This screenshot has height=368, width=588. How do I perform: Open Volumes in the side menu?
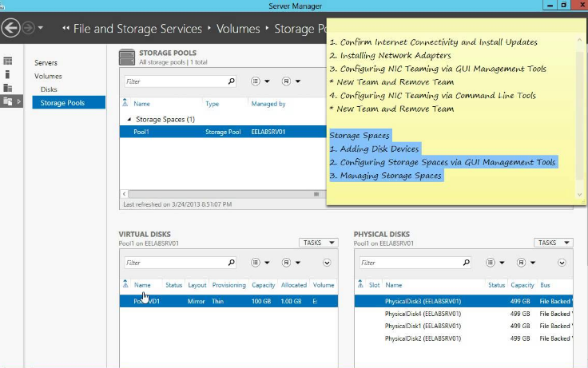(48, 76)
